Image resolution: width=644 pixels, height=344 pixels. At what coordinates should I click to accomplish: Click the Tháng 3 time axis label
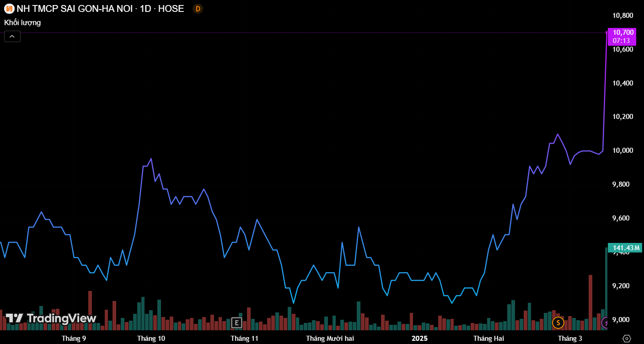pyautogui.click(x=570, y=339)
